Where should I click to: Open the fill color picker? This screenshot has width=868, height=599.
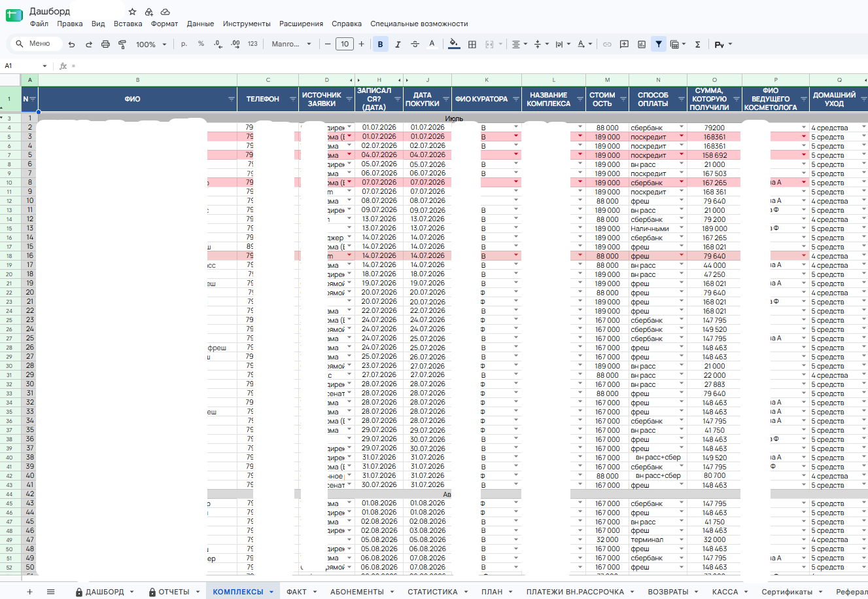pos(454,45)
